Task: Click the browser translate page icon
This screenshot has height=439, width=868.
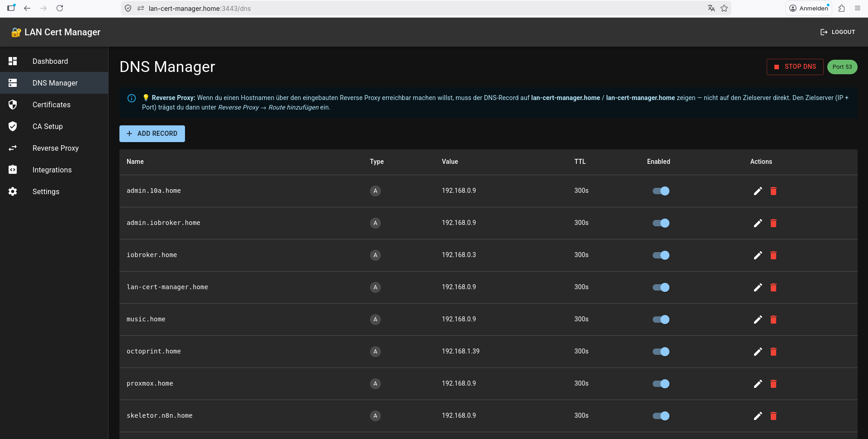Action: coord(711,8)
